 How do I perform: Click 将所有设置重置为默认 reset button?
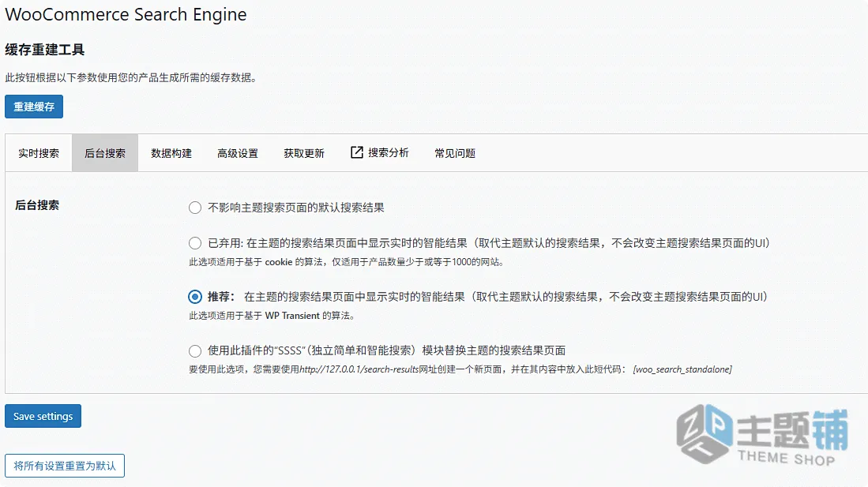click(x=65, y=466)
